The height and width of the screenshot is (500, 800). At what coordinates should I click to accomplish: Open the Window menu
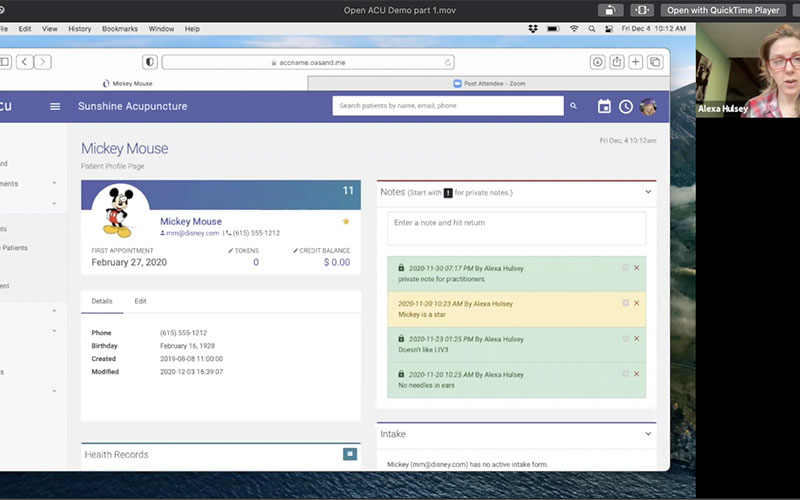tap(161, 29)
